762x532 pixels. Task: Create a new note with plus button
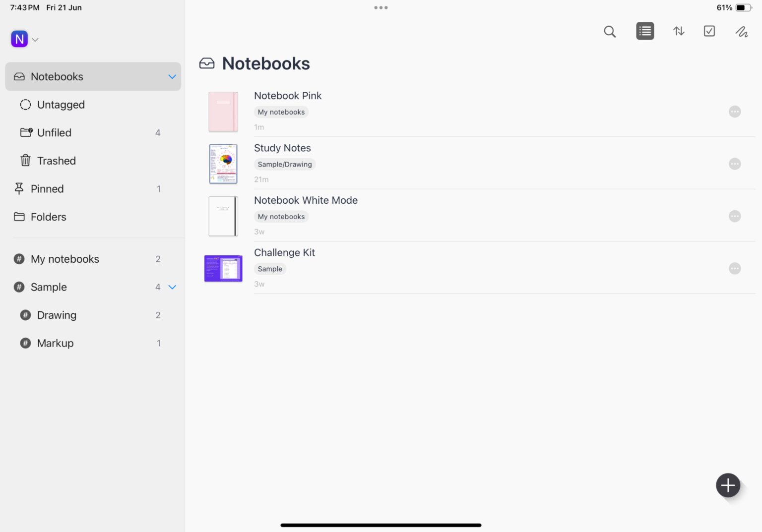[728, 485]
